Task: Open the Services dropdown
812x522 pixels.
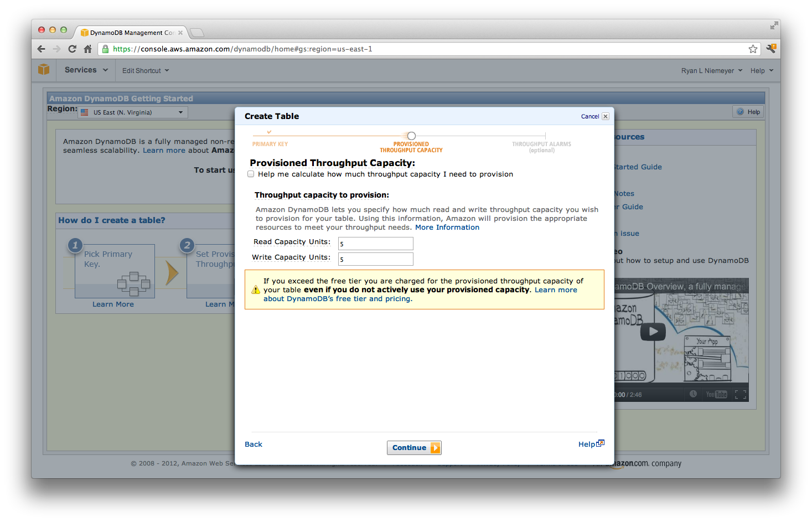Action: point(85,70)
